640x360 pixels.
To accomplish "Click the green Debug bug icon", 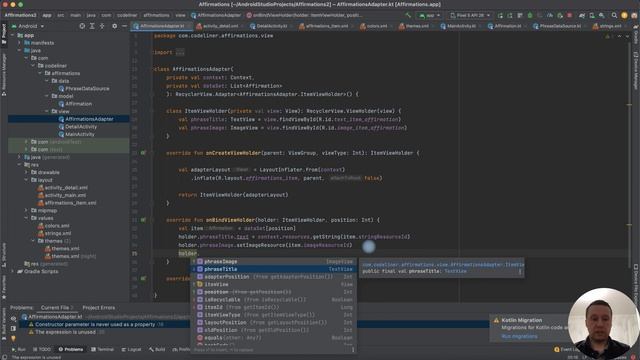I will (x=530, y=16).
